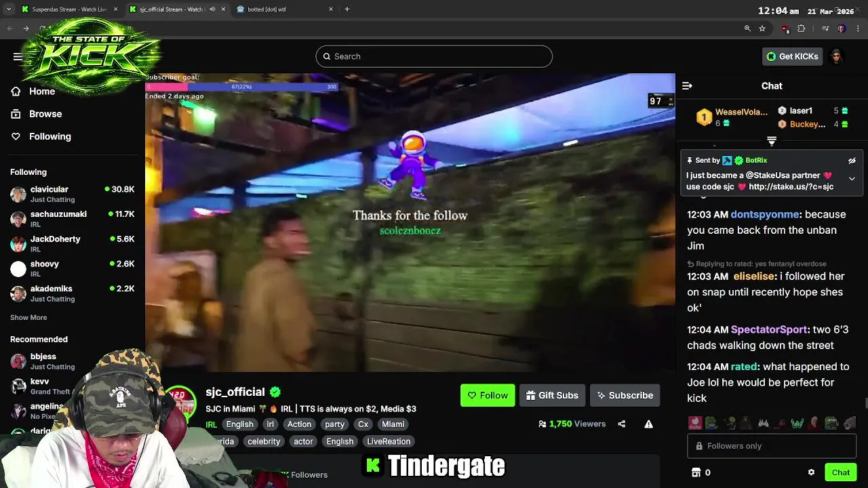Image resolution: width=868 pixels, height=488 pixels.
Task: Open JackDoherty channel in sidebar
Action: click(x=73, y=244)
